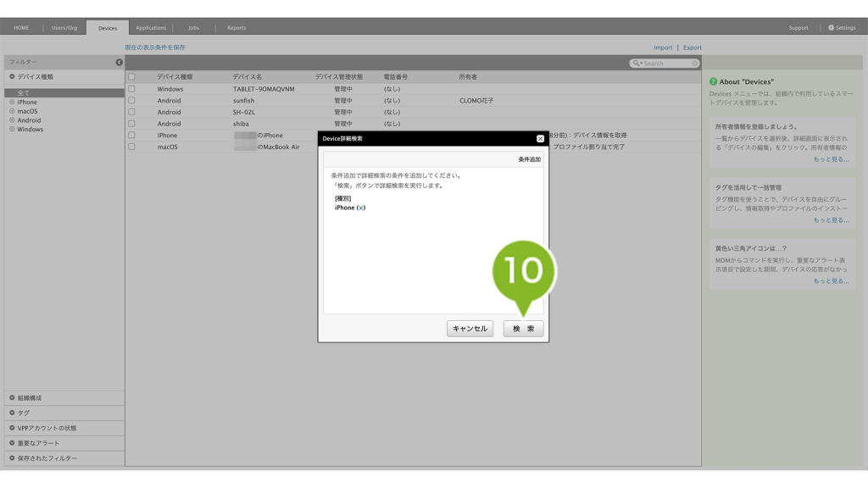Click 条件追加 in the search dialog

pyautogui.click(x=529, y=159)
